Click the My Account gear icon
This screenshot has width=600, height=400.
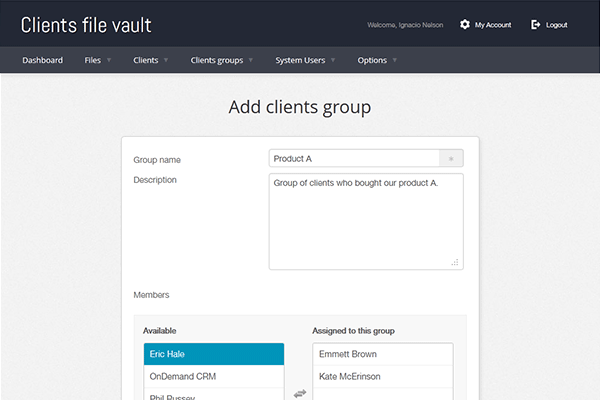point(464,24)
